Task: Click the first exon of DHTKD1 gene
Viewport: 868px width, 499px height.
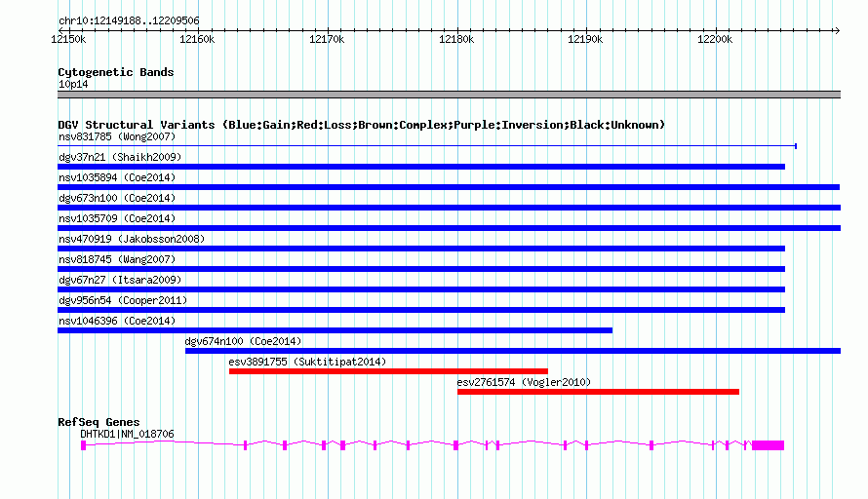Action: coord(84,445)
